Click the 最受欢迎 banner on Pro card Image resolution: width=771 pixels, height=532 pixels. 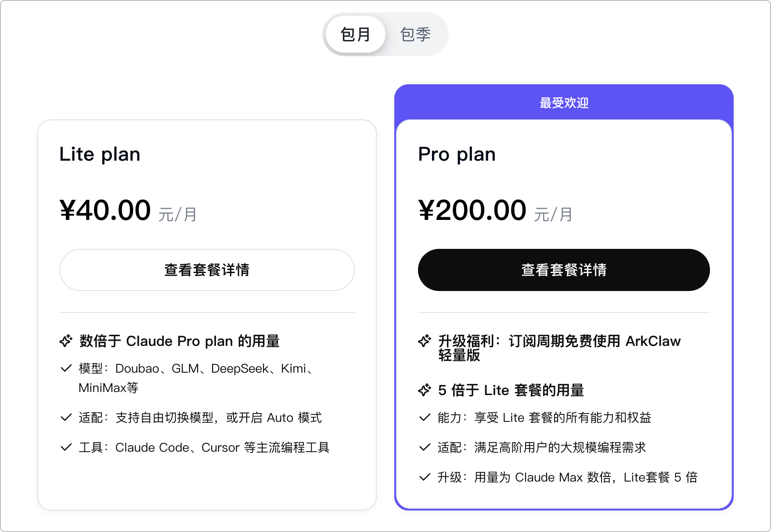pos(564,103)
